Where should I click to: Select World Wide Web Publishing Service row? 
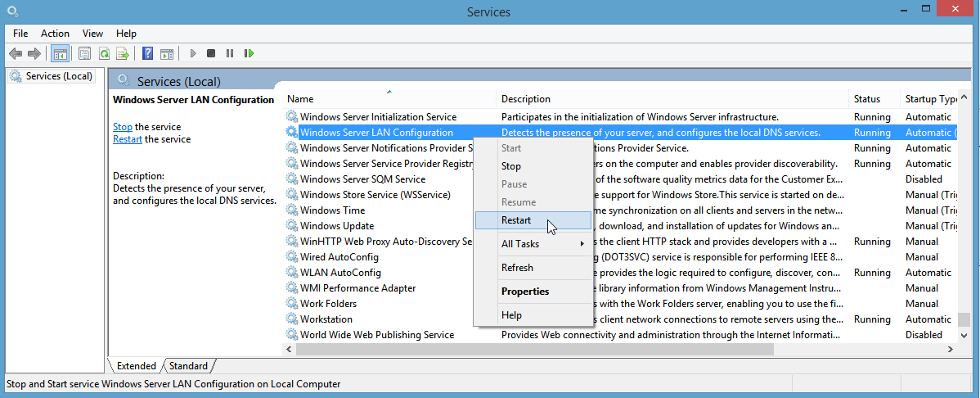620,335
